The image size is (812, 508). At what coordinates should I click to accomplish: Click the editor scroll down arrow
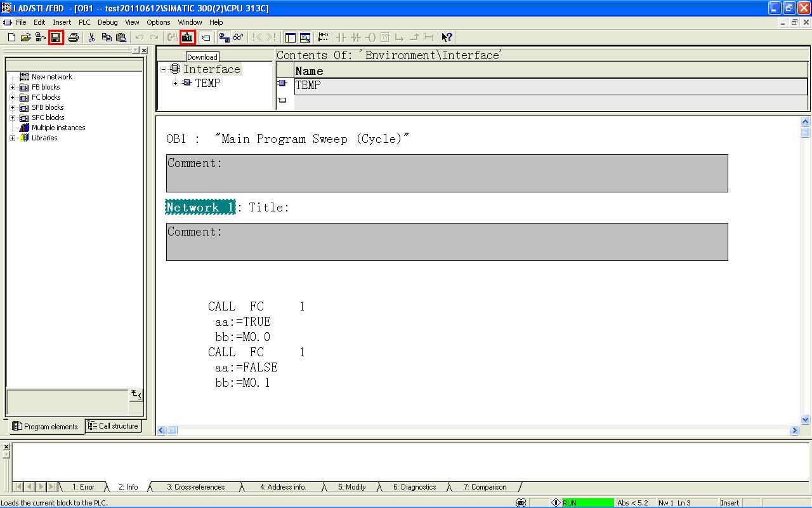click(x=806, y=420)
